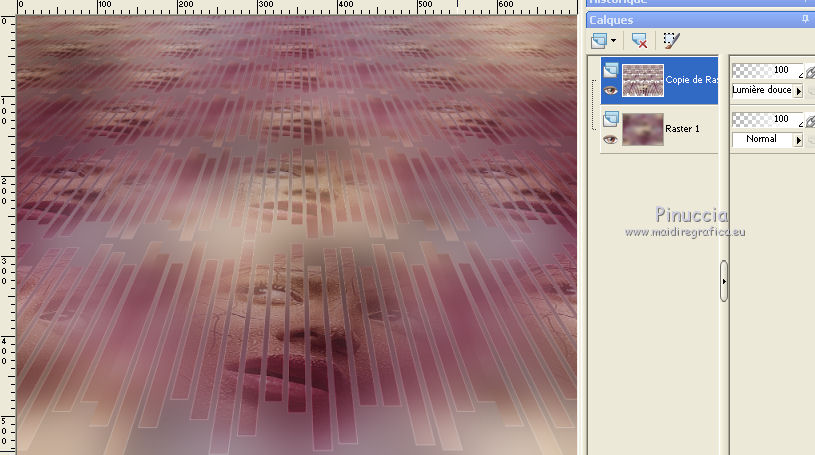Click the layer type icon of Copie de Raster

tap(611, 69)
